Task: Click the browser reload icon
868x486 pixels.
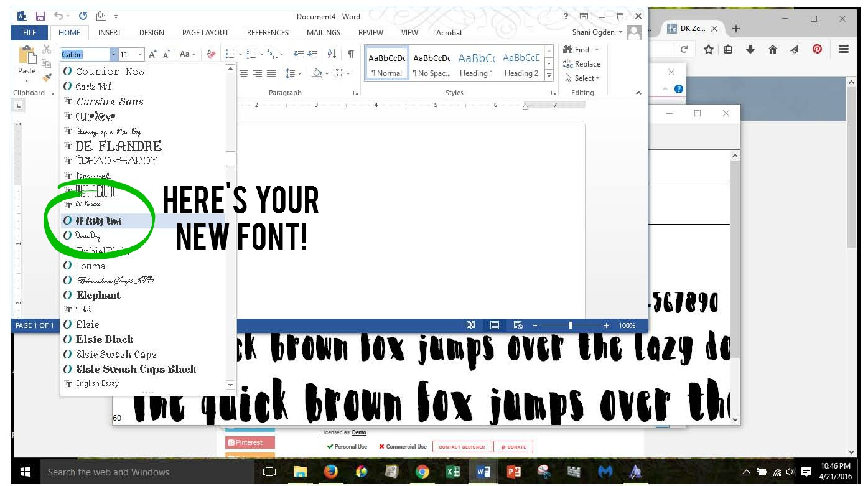Action: pyautogui.click(x=684, y=50)
